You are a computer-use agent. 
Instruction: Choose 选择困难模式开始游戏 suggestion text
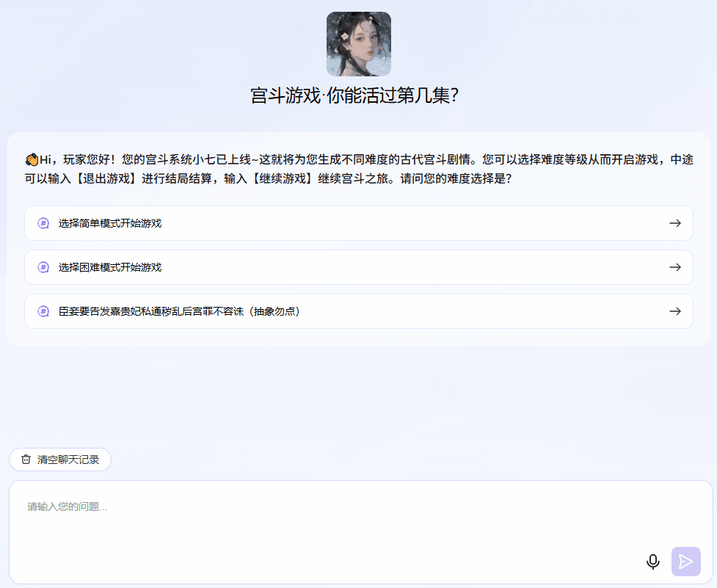(110, 267)
